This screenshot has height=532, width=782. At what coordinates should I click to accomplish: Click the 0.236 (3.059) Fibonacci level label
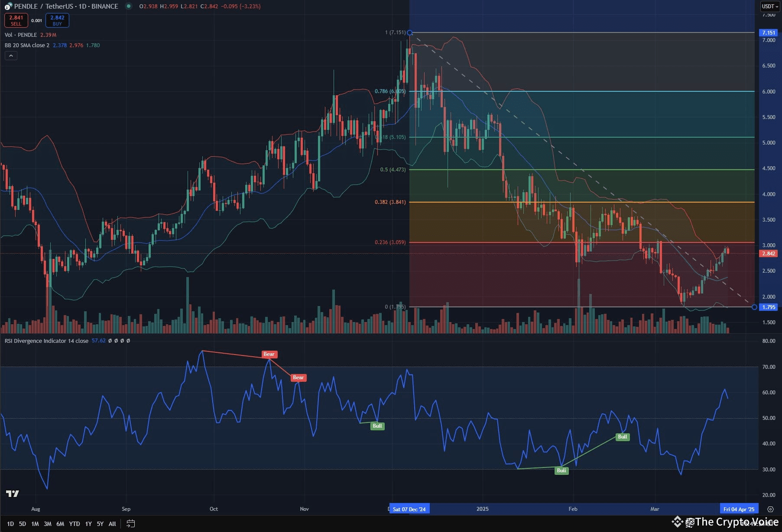coord(390,242)
